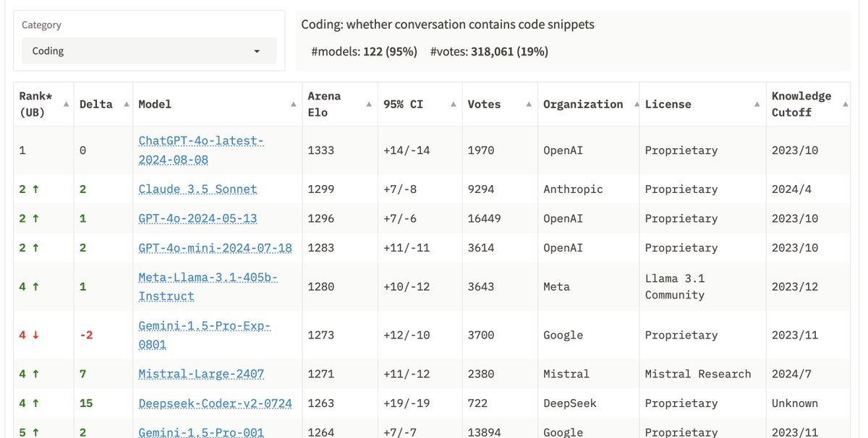Select the delta value 7
The width and height of the screenshot is (868, 438).
pyautogui.click(x=82, y=374)
